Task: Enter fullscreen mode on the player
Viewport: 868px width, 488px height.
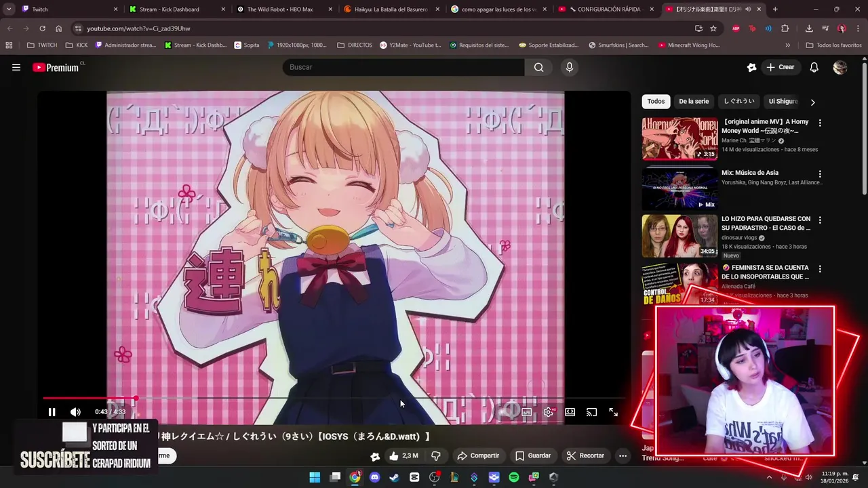Action: [614, 412]
